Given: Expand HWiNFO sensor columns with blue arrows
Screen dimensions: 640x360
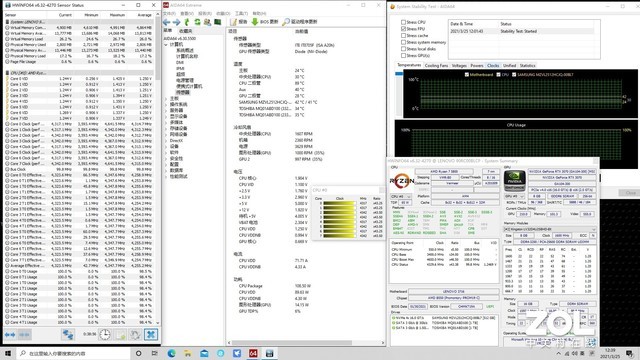Looking at the screenshot, I should click(10, 335).
